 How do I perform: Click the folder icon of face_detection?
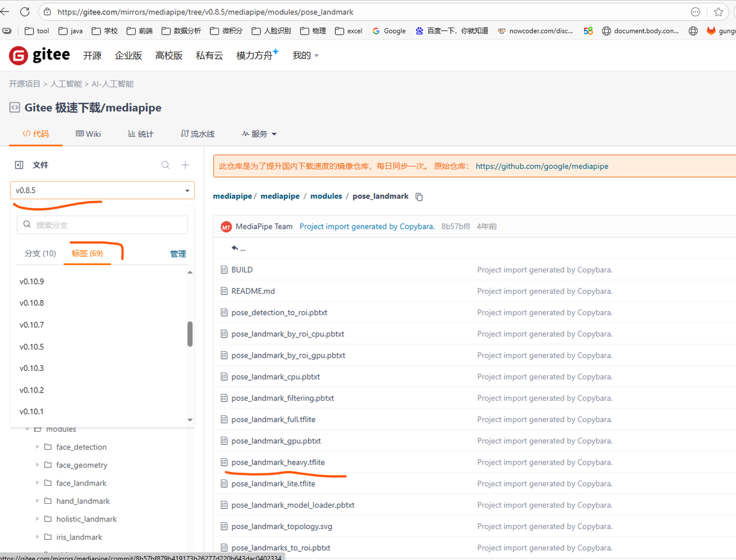click(48, 447)
